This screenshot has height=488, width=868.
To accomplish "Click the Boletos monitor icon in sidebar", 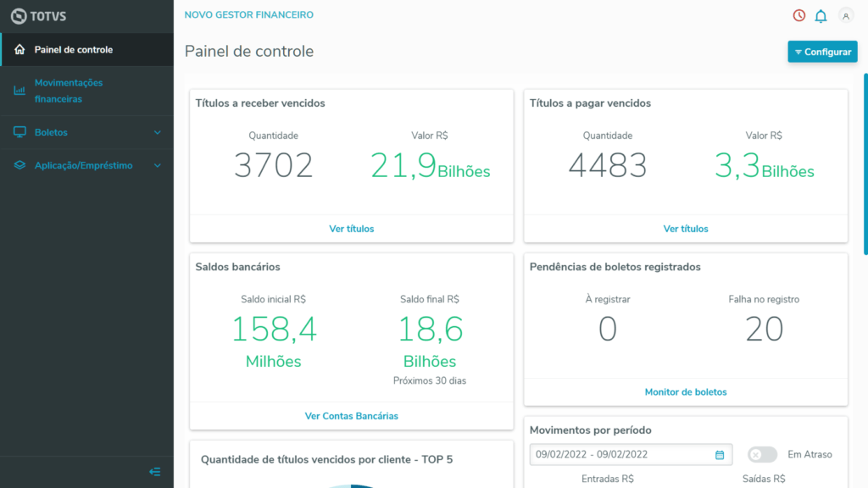I will click(x=18, y=132).
